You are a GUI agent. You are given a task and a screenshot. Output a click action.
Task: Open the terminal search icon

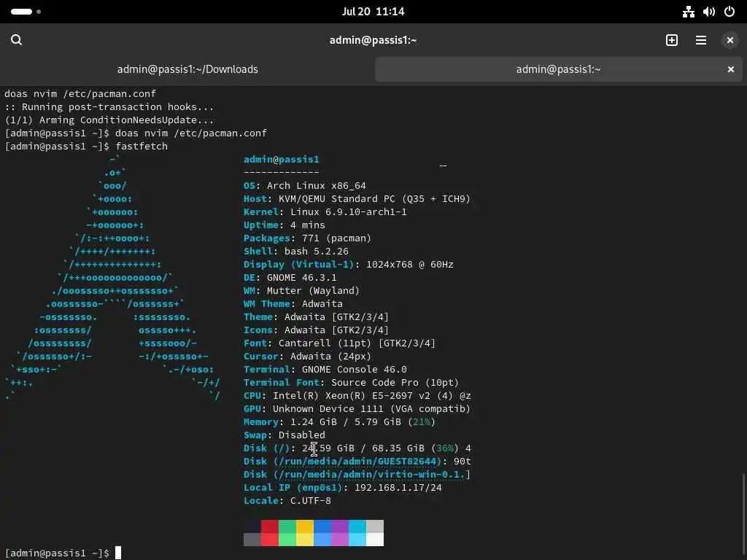click(x=16, y=40)
